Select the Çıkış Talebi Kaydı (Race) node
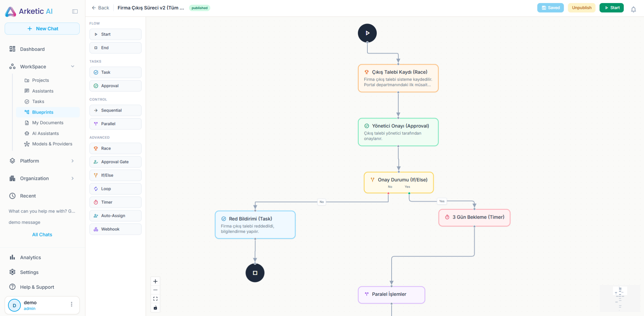This screenshot has height=316, width=644. tap(398, 78)
